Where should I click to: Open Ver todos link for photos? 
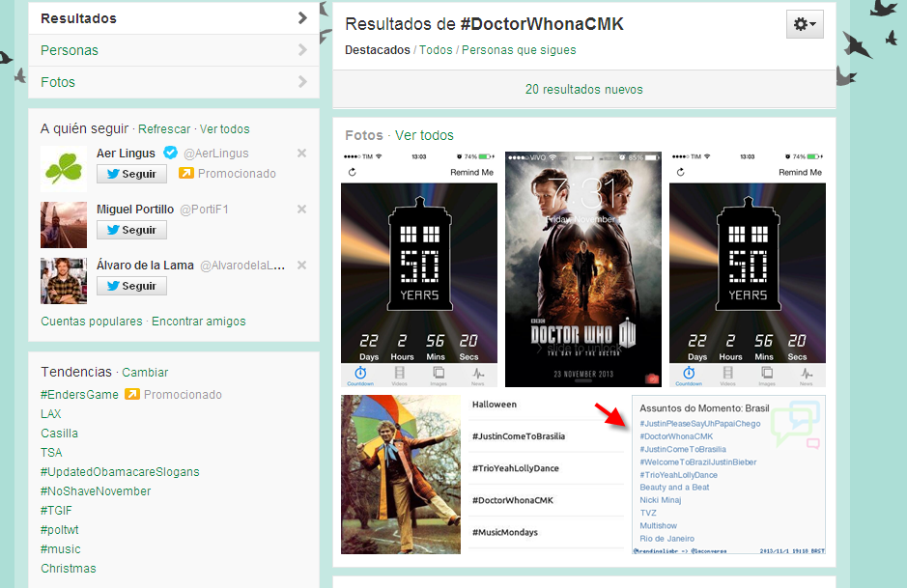point(424,135)
